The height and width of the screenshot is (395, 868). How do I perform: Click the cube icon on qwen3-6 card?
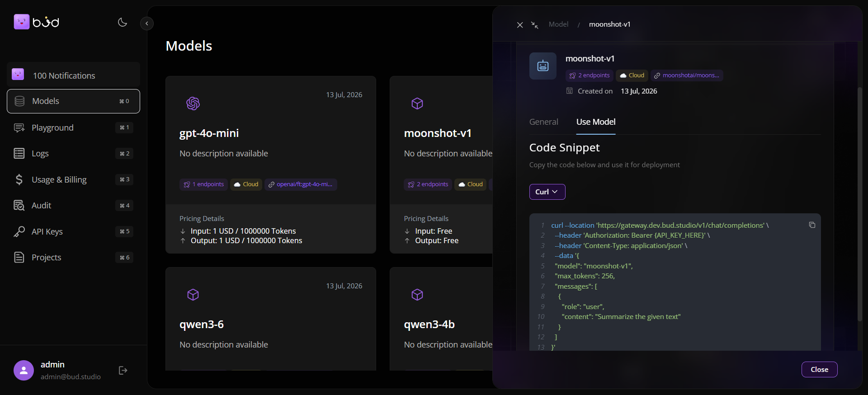[x=193, y=295]
